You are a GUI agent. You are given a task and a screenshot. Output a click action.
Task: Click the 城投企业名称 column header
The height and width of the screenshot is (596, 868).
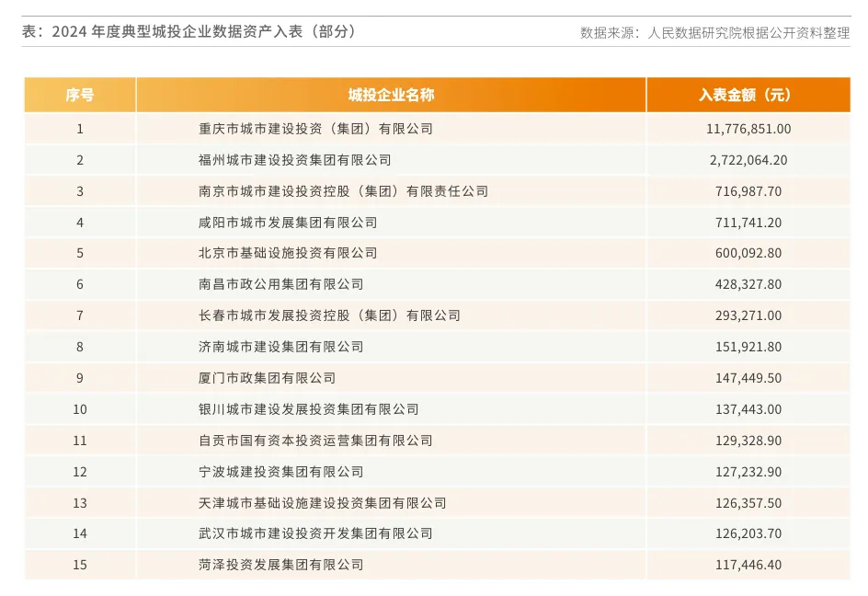[x=391, y=95]
